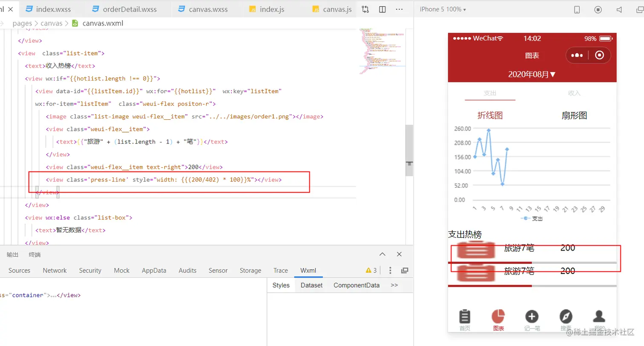
Task: Click the canvas folder breadcrumb segment
Action: (52, 23)
